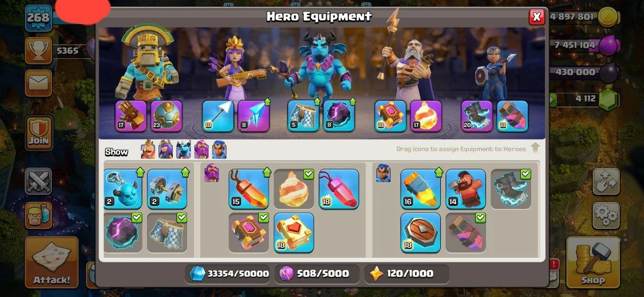Open the Shop button

pos(593,262)
